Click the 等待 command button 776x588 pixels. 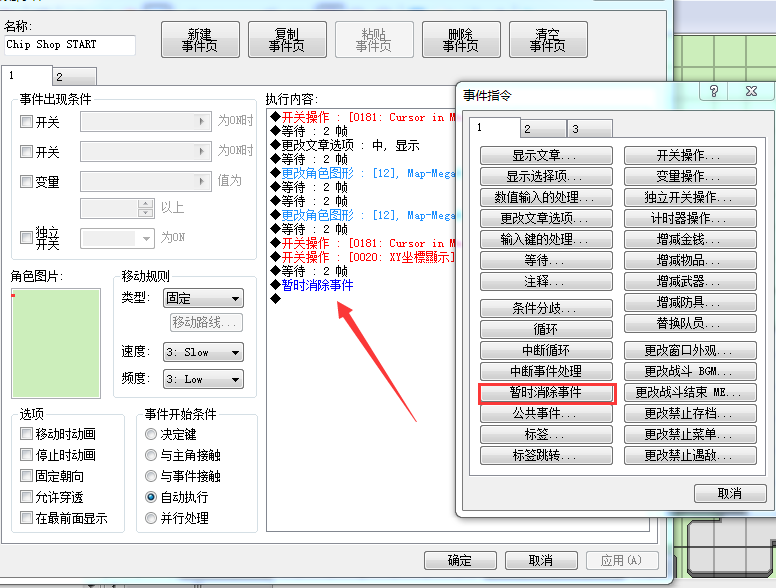pos(546,260)
